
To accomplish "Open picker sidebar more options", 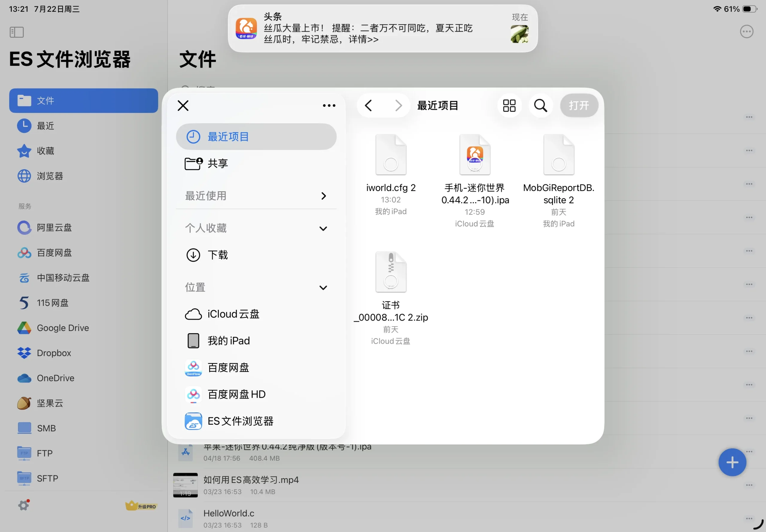I will click(x=329, y=106).
